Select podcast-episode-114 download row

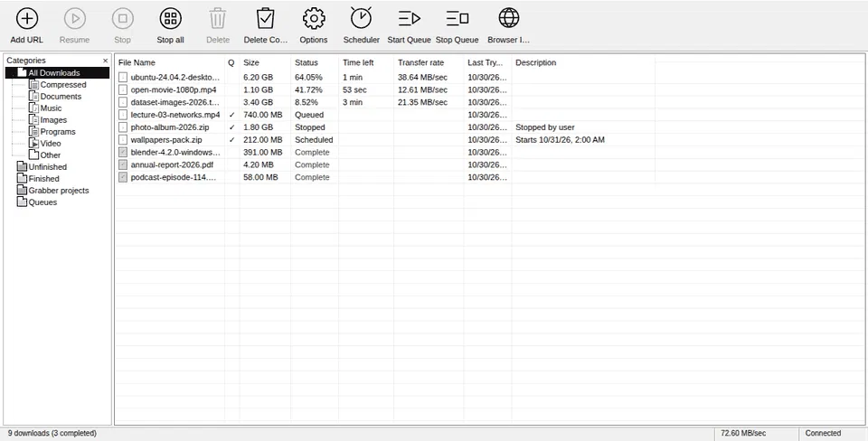385,177
